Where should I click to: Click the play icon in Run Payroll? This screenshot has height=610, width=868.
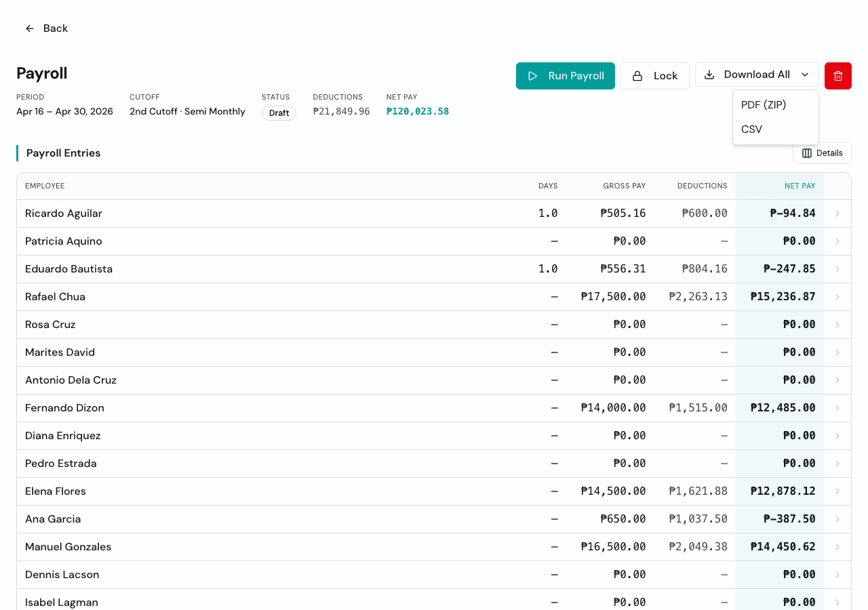(x=533, y=76)
